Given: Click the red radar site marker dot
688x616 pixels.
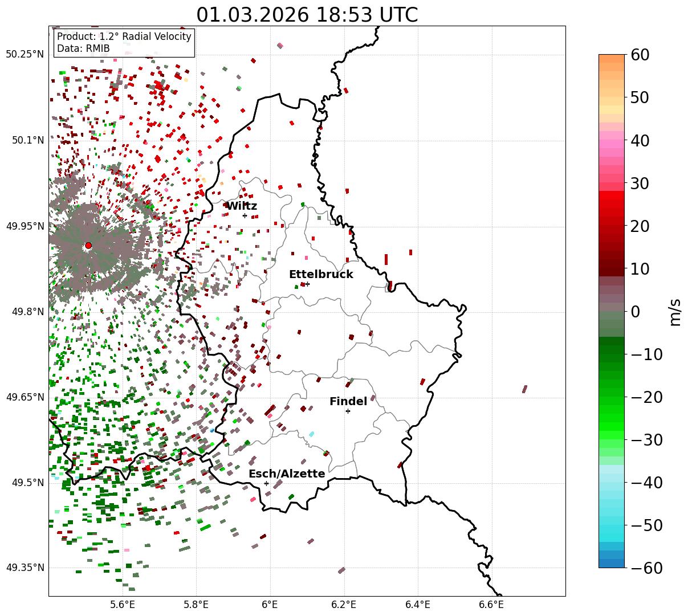Looking at the screenshot, I should coord(88,246).
